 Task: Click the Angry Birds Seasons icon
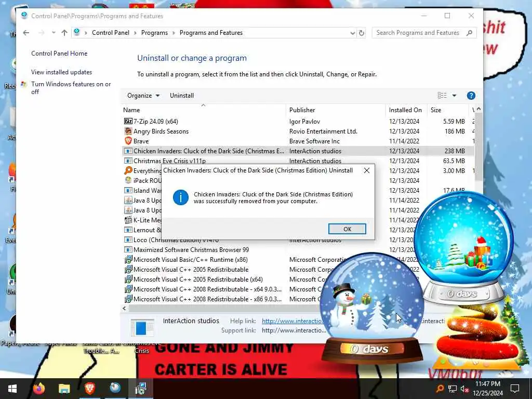[x=128, y=131]
